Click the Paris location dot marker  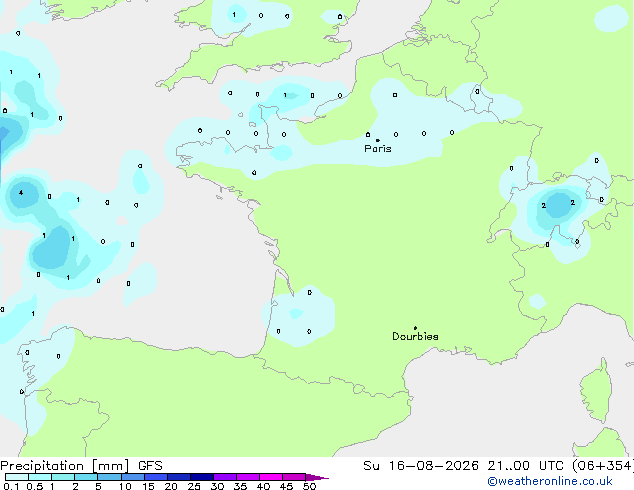pyautogui.click(x=378, y=140)
